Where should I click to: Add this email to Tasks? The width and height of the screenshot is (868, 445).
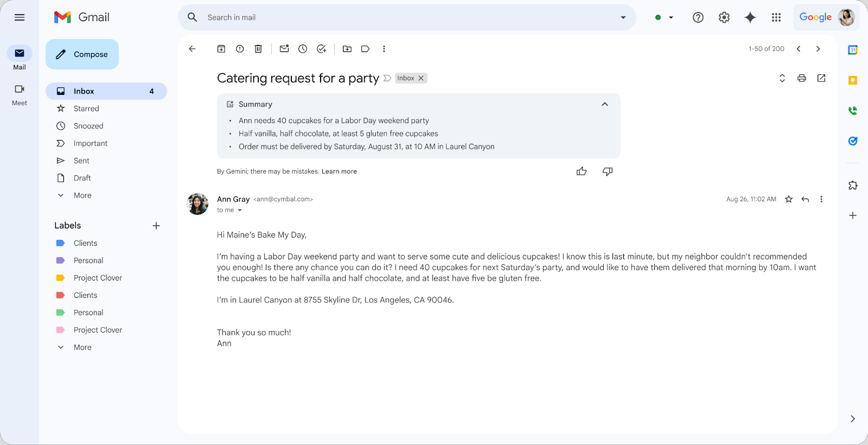[x=321, y=49]
